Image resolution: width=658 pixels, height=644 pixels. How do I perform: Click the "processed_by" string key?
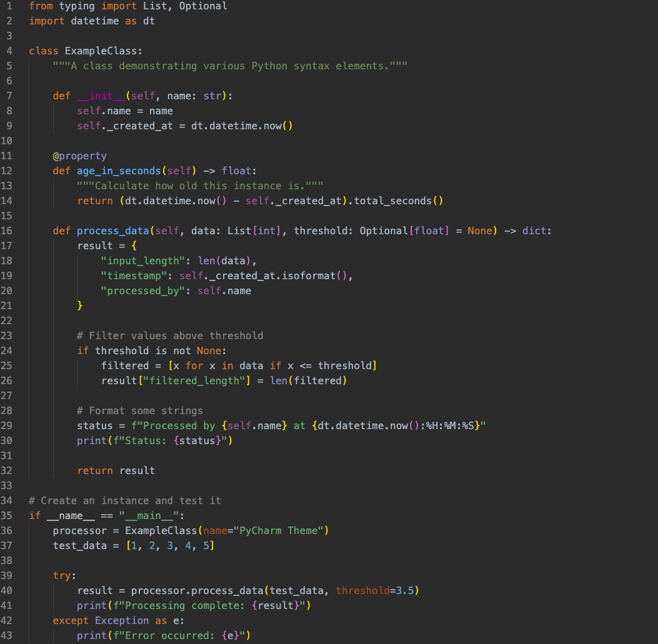142,291
